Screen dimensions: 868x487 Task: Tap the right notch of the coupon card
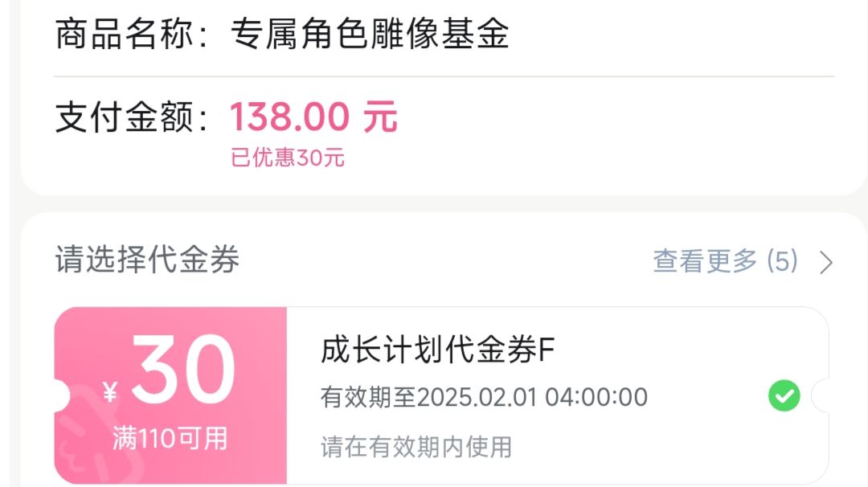(822, 395)
